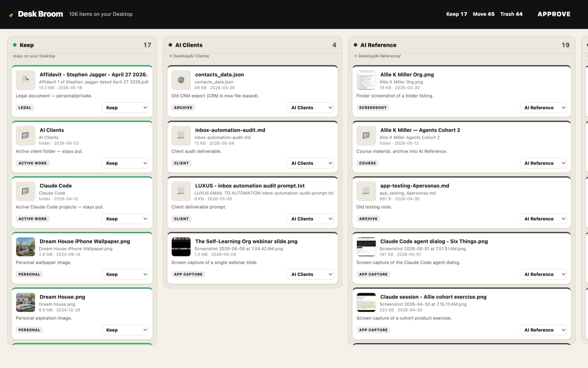Screen dimensions: 588x368
Task: Click 'Legal document — personal/private.' description
Action: click(x=54, y=96)
